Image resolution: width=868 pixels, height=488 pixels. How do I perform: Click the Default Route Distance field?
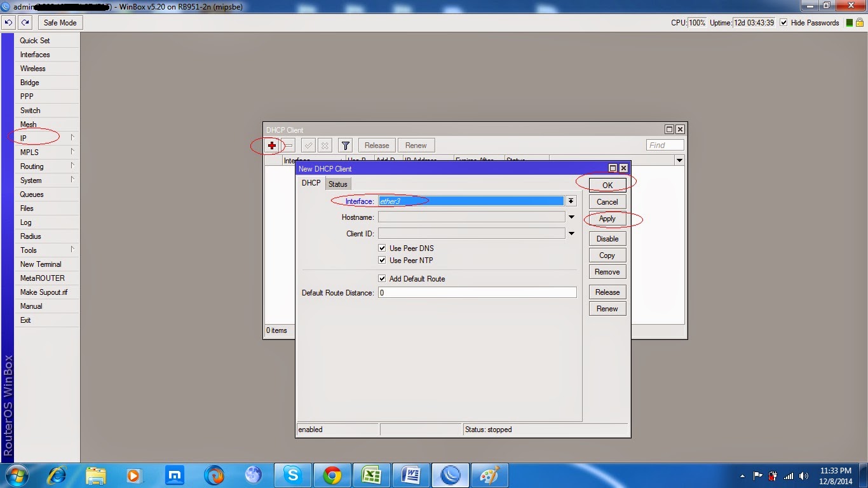(x=477, y=293)
